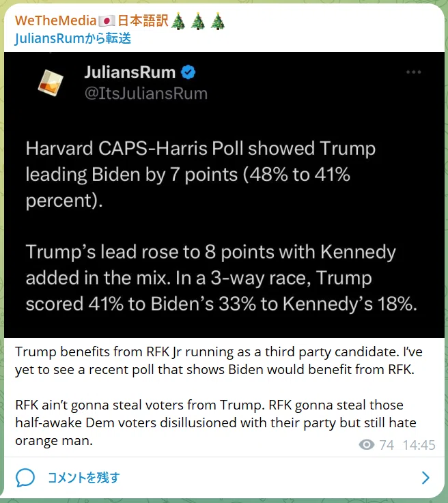
Task: Open the tweet screenshot image about Harvard poll
Action: (x=224, y=195)
